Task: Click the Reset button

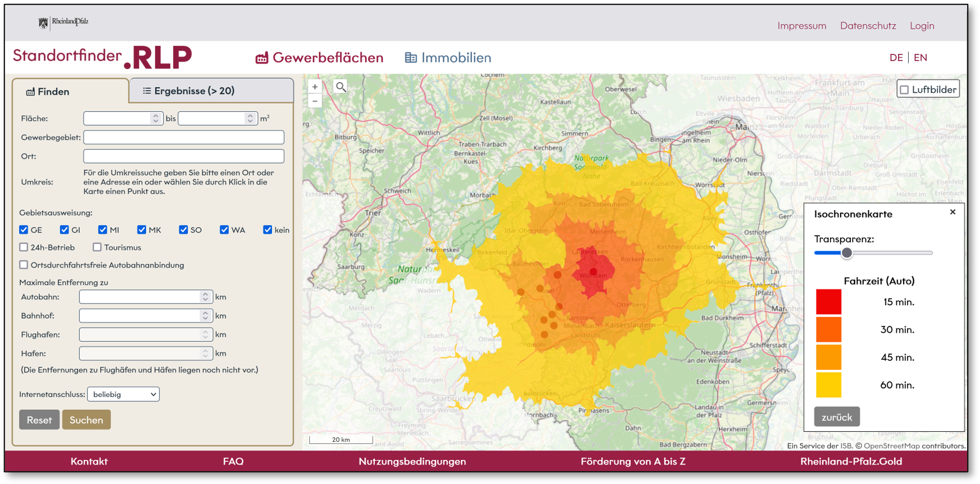Action: (39, 420)
